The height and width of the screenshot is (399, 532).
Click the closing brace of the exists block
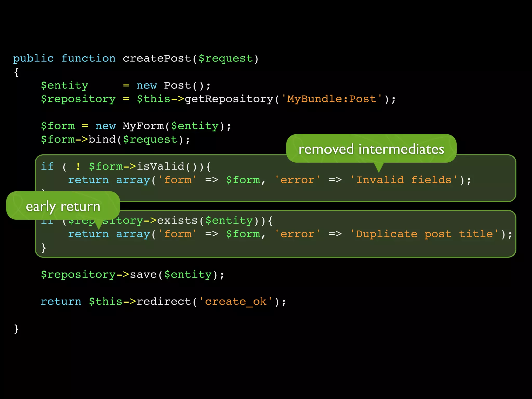tap(44, 248)
